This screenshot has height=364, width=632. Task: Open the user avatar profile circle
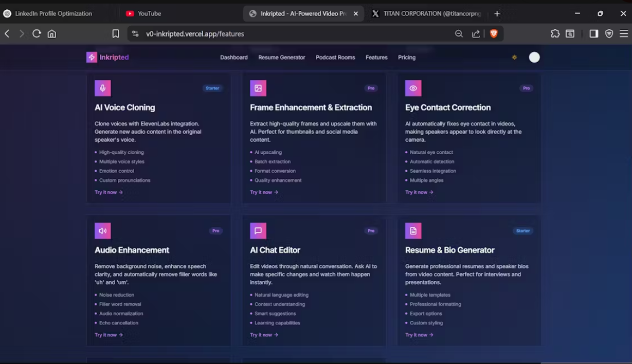(x=534, y=58)
